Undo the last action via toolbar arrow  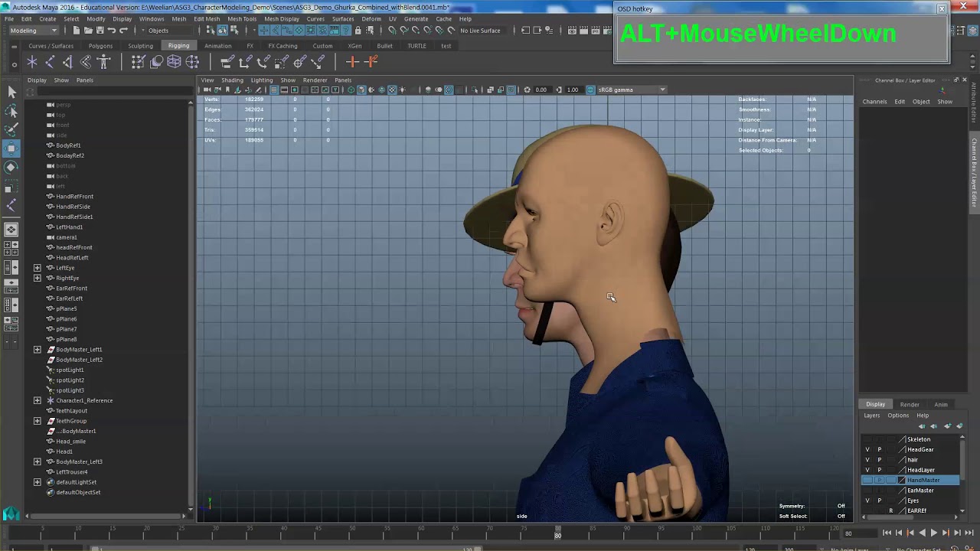coord(112,31)
